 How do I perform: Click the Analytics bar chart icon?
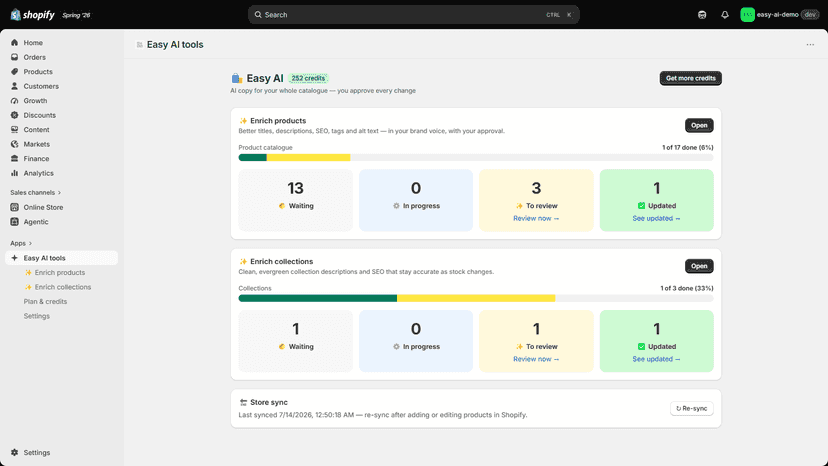click(x=14, y=173)
